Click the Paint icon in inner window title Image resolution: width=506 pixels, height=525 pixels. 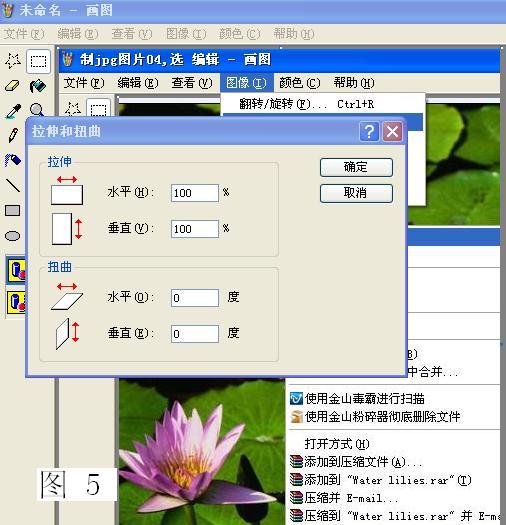coord(68,59)
